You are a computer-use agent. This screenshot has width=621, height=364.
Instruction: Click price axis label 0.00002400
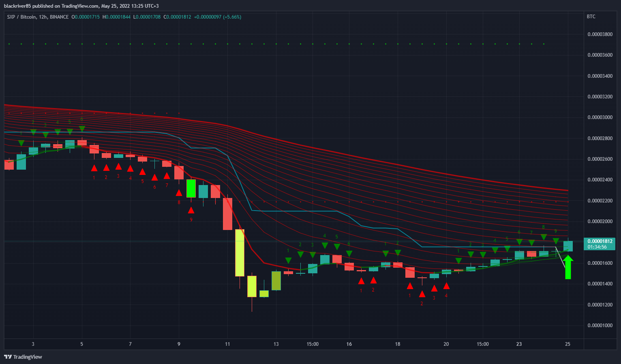[600, 180]
